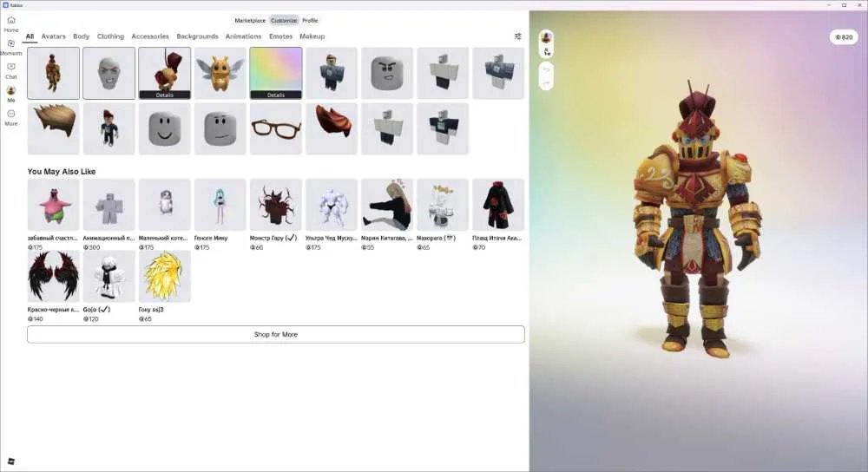Open Moments in the left sidebar
This screenshot has height=472, width=868.
click(11, 47)
